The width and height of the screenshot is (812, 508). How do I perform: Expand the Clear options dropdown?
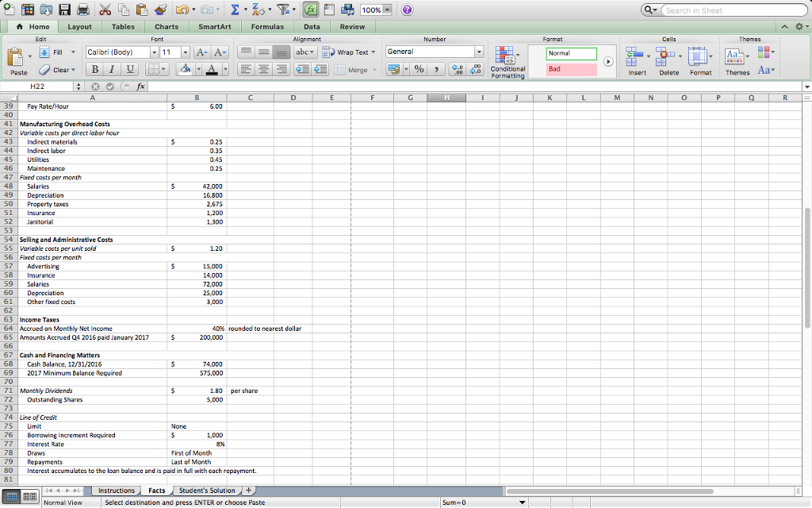(73, 70)
